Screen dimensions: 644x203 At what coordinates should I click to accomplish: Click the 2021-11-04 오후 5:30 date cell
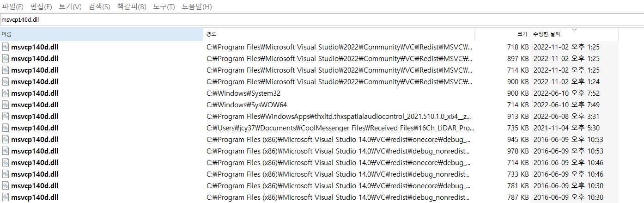(566, 128)
